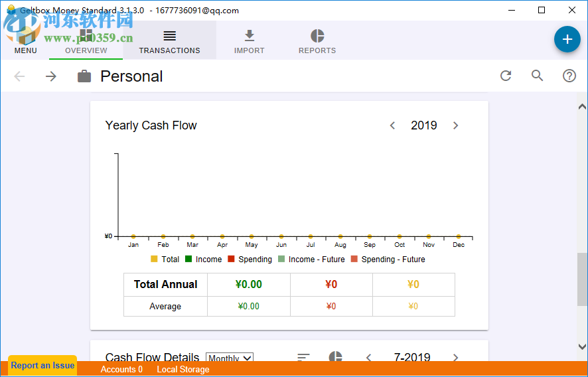Click the 2019 year label
The height and width of the screenshot is (377, 588).
pos(424,125)
